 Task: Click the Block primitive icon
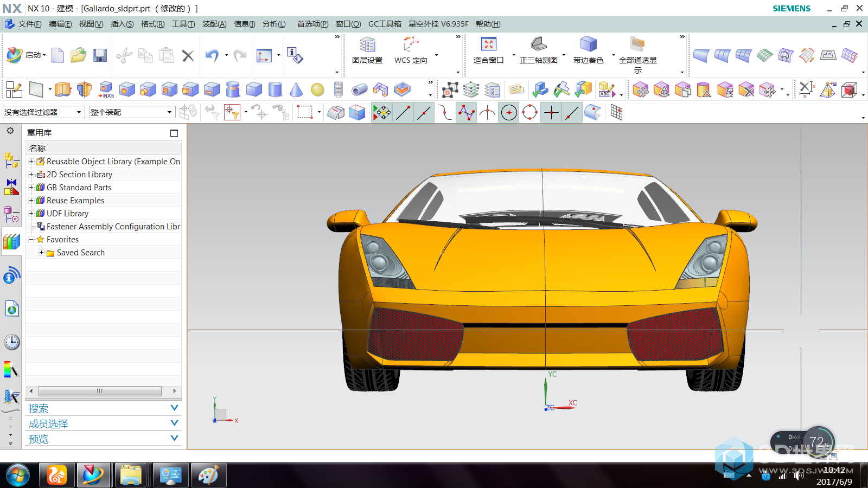pos(254,89)
